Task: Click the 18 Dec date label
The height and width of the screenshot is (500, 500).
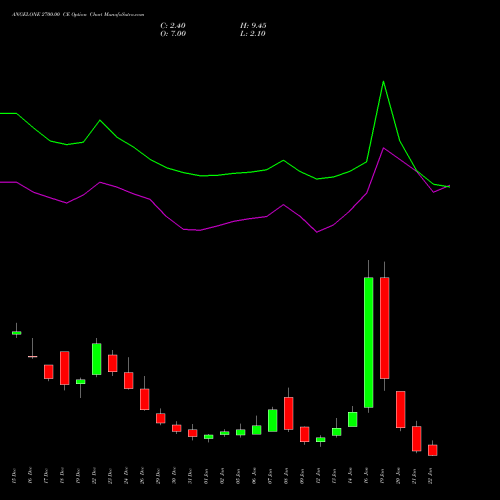Action: coord(62,476)
